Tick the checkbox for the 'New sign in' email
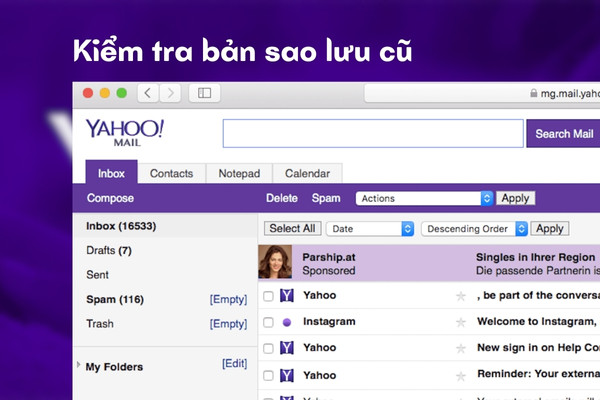Screen dimensions: 600x400 pyautogui.click(x=268, y=348)
